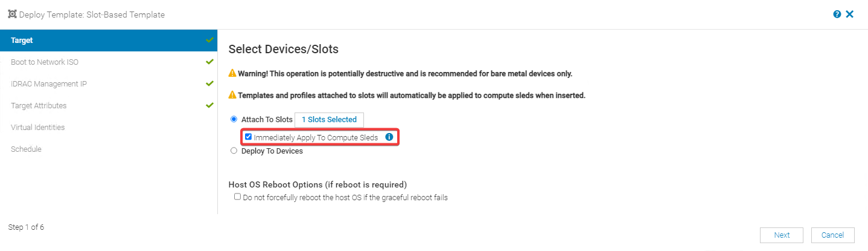The height and width of the screenshot is (251, 868).
Task: Click the checkmark next to Boot to Network ISO
Action: [x=209, y=62]
